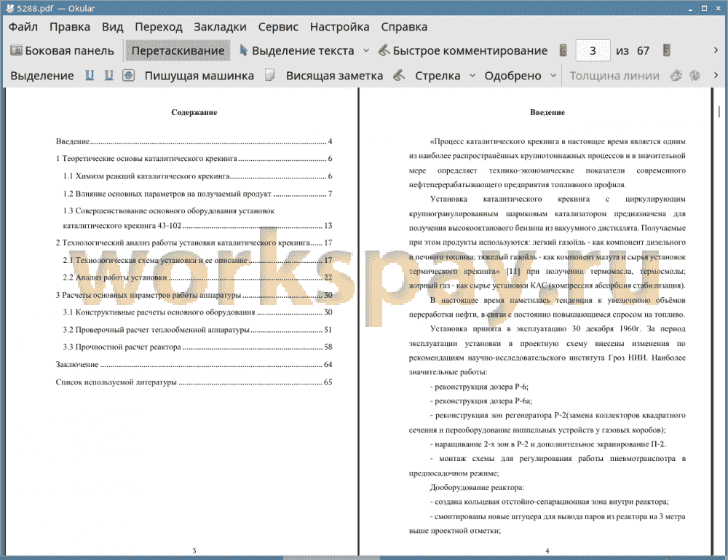Image resolution: width=728 pixels, height=560 pixels.
Task: Click the strikeout annotation icon
Action: tap(129, 75)
